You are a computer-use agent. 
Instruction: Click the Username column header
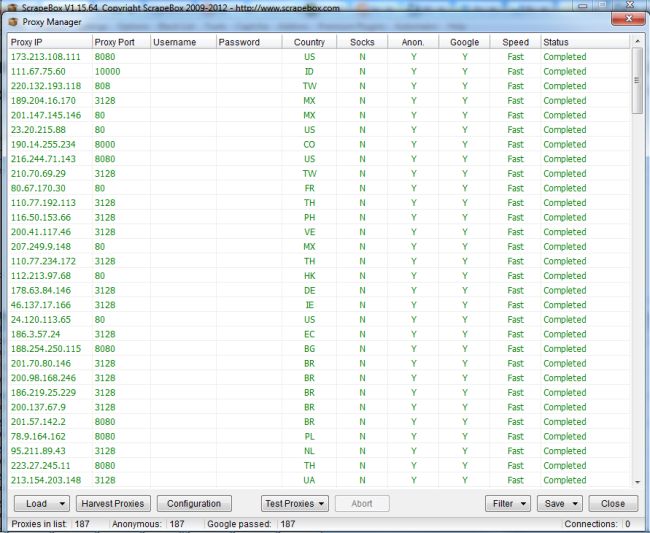tap(183, 42)
